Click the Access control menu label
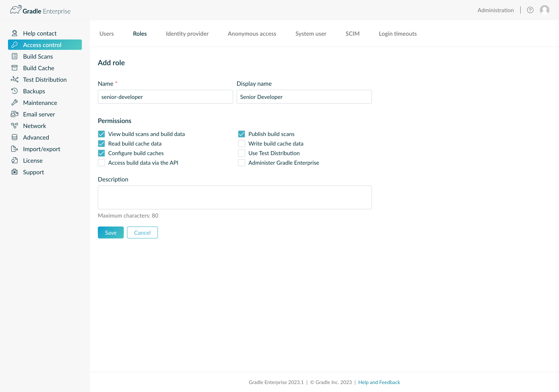This screenshot has width=559, height=392. tap(42, 45)
